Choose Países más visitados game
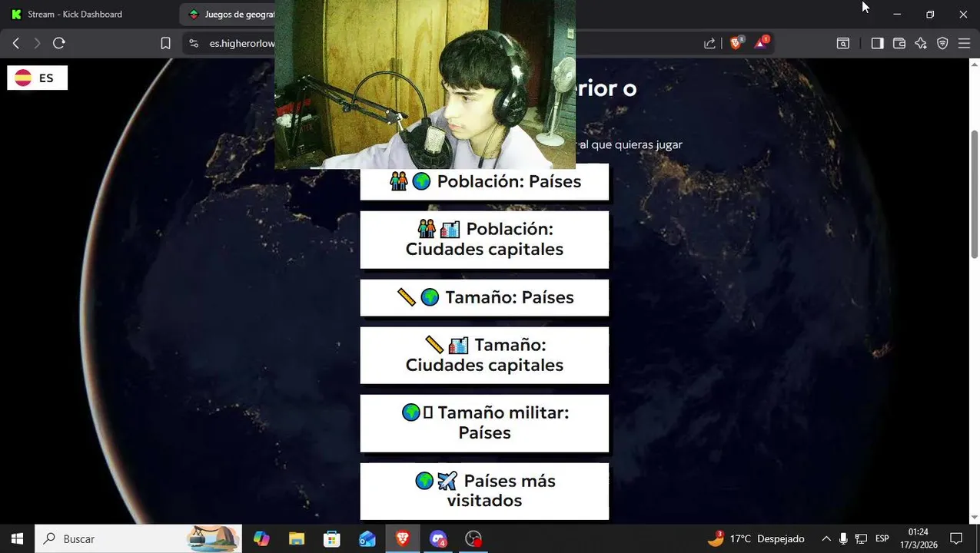Screen dimensions: 980x553 [x=484, y=491]
